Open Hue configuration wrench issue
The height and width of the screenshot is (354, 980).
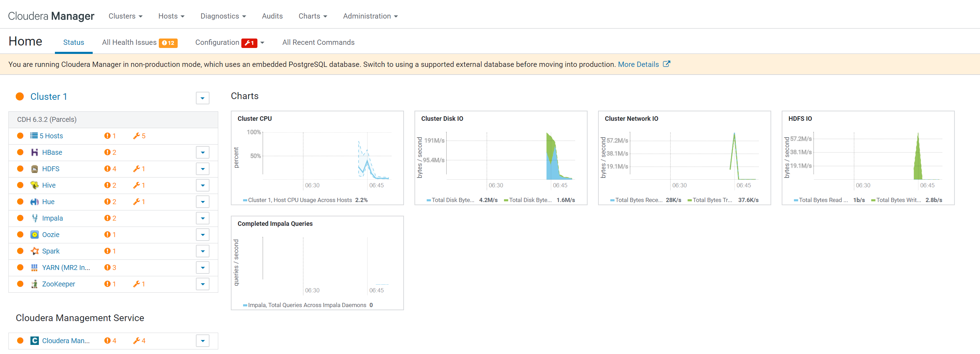139,202
